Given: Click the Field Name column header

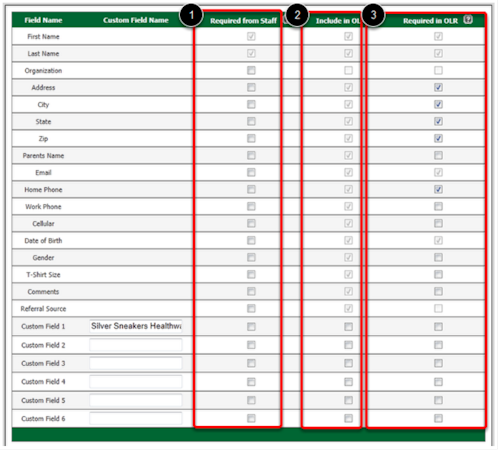Looking at the screenshot, I should 43,20.
